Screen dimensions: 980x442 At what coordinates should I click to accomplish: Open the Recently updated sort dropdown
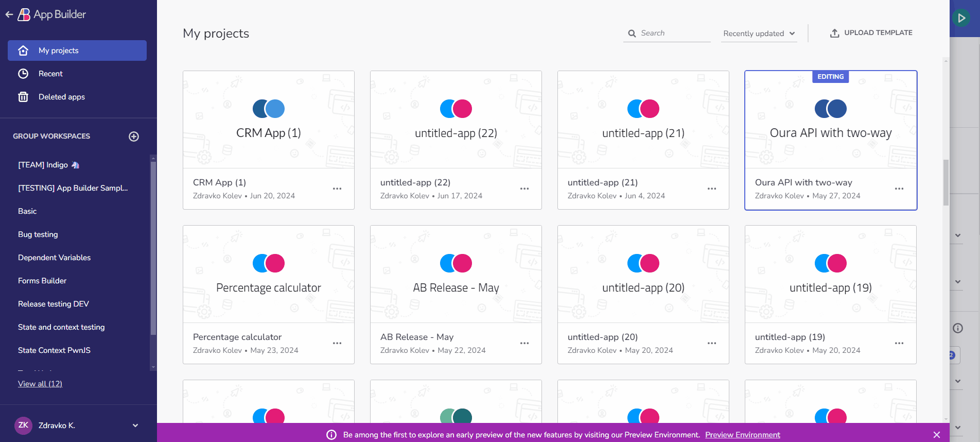pyautogui.click(x=759, y=33)
